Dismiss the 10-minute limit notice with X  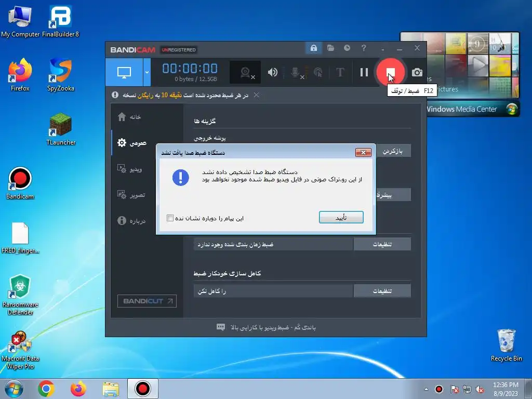click(x=257, y=95)
